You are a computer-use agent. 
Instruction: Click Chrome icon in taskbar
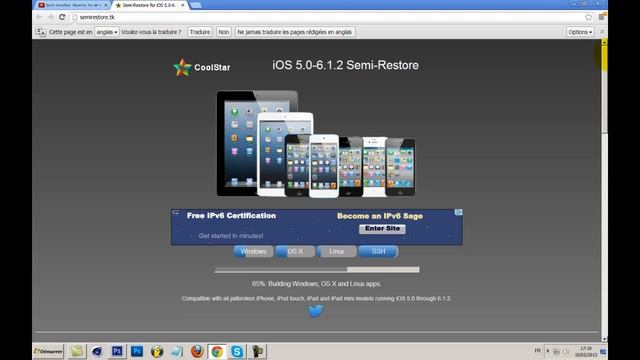tap(217, 351)
